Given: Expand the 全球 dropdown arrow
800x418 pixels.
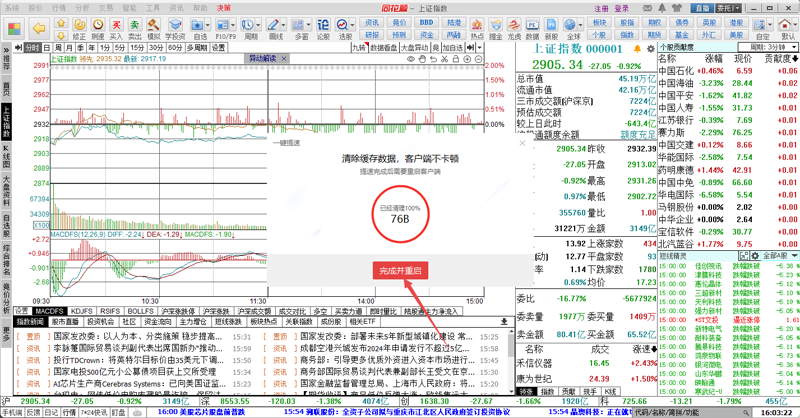Looking at the screenshot, I should 582,24.
